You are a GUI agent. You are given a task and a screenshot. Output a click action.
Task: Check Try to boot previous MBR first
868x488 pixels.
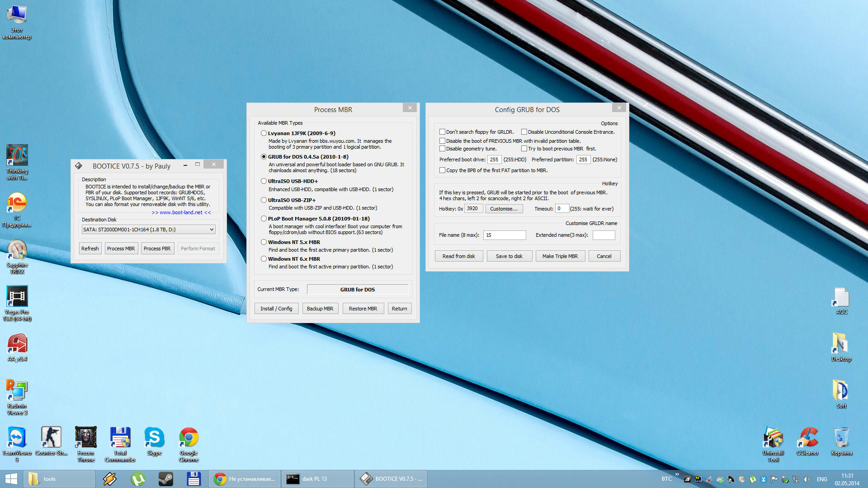click(524, 149)
